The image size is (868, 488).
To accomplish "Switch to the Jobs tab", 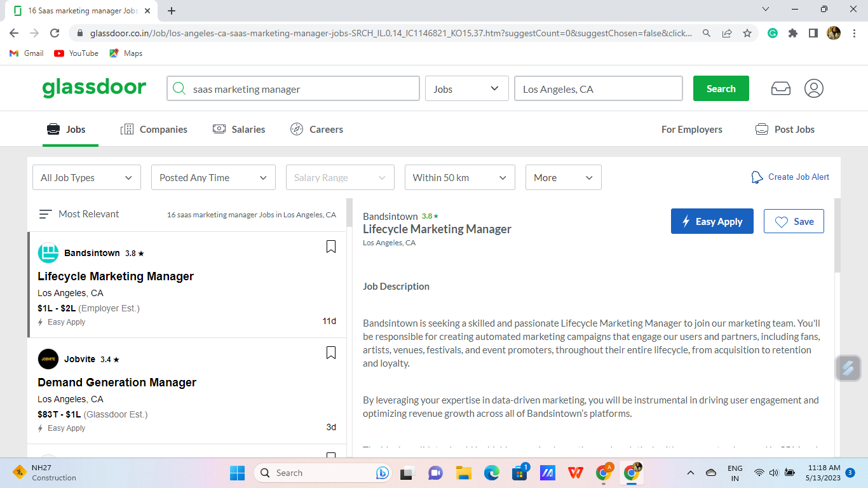I will 66,129.
